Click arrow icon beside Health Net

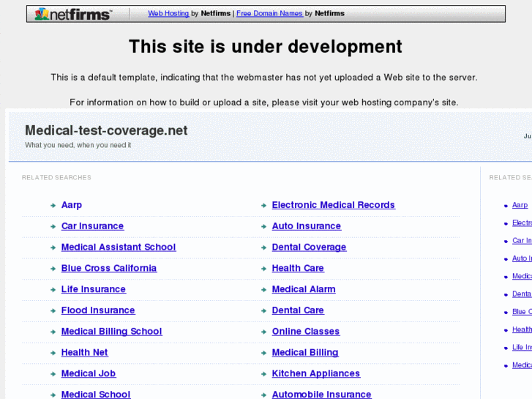click(x=53, y=353)
